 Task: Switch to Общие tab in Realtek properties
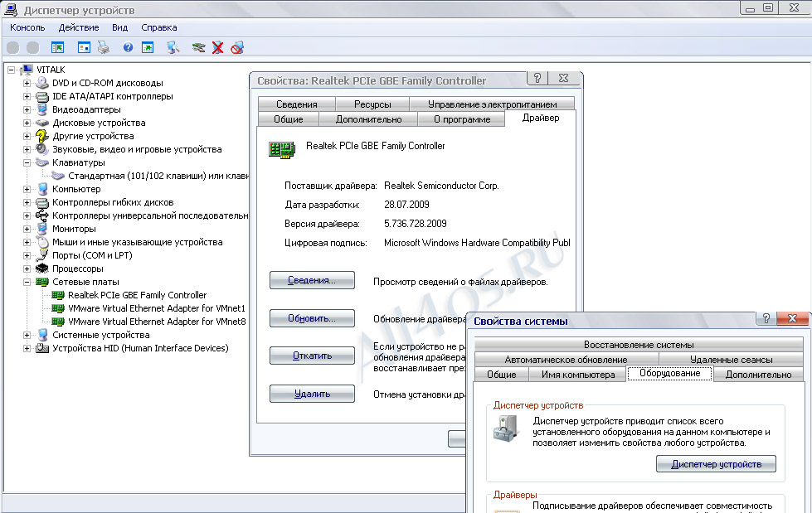[x=289, y=119]
